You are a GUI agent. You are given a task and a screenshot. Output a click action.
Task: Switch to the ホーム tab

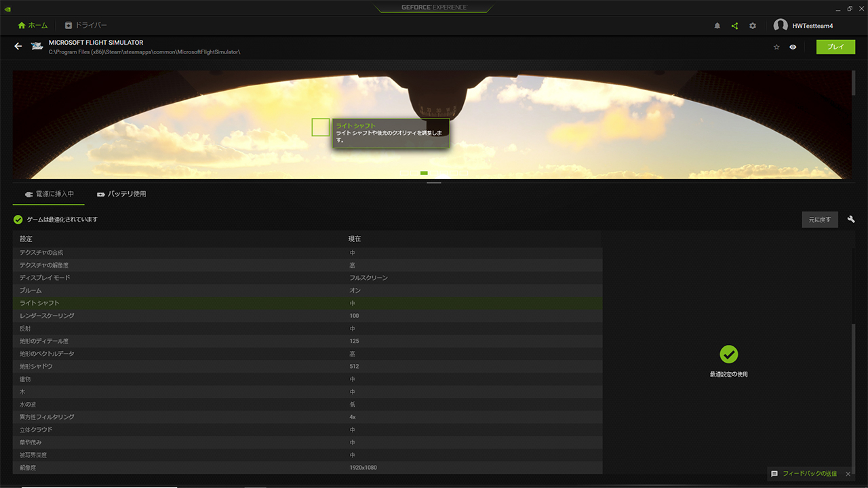(33, 26)
